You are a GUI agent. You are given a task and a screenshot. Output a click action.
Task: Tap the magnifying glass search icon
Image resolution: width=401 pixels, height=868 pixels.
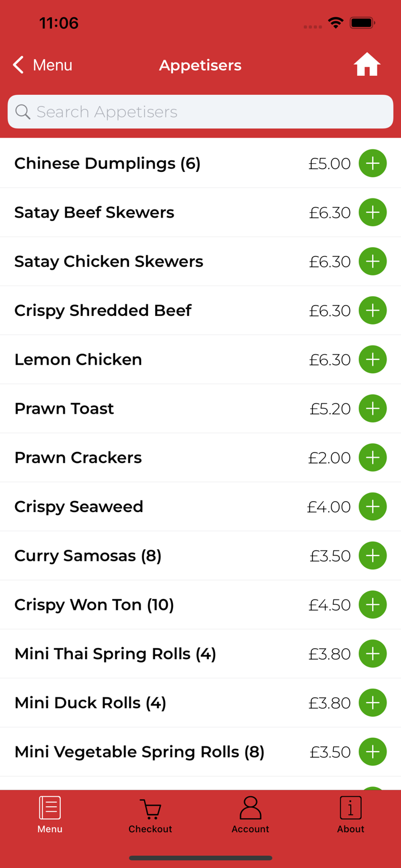[x=23, y=111]
